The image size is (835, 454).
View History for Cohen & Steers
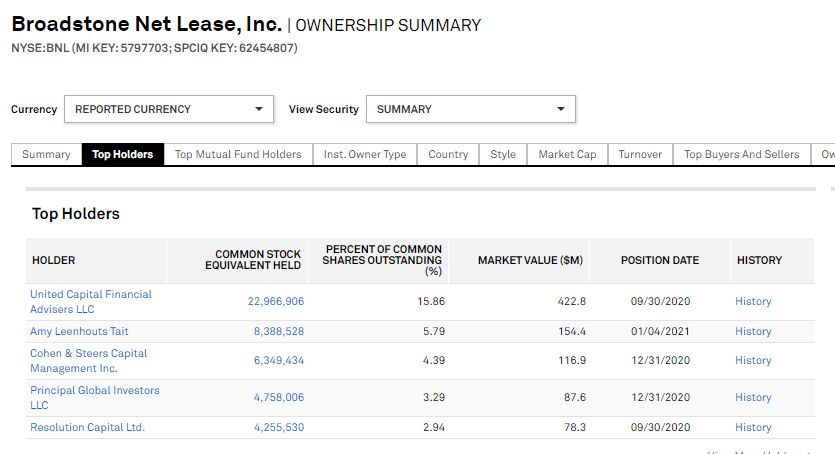[x=753, y=360]
